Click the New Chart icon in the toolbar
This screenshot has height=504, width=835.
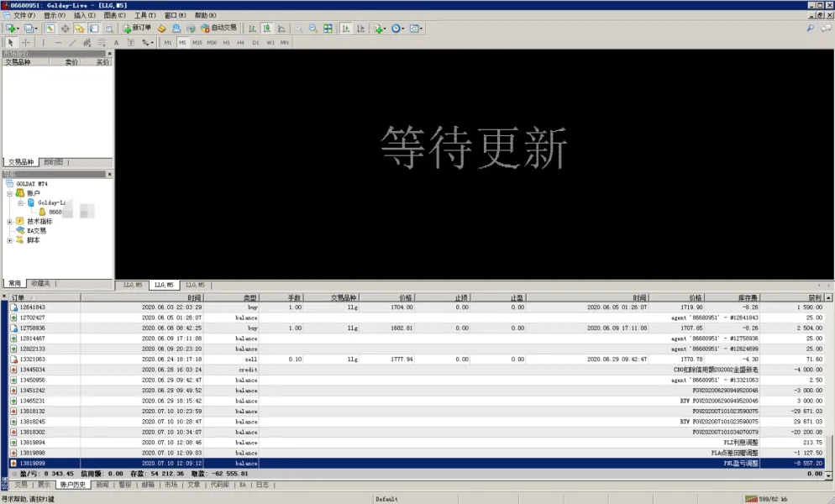pyautogui.click(x=10, y=29)
